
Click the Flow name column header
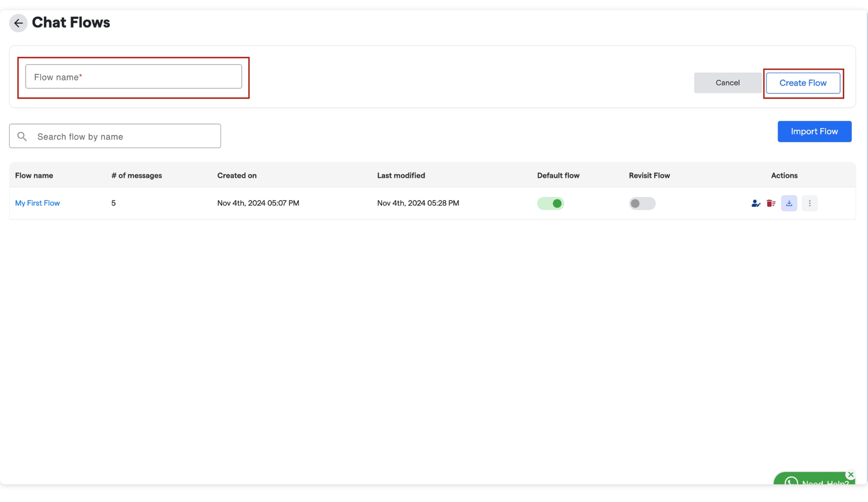pos(34,176)
